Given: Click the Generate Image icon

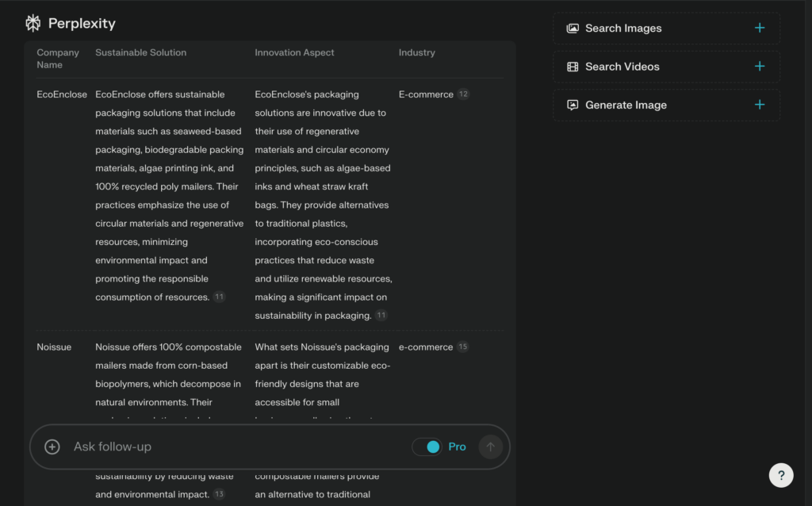Looking at the screenshot, I should point(573,105).
